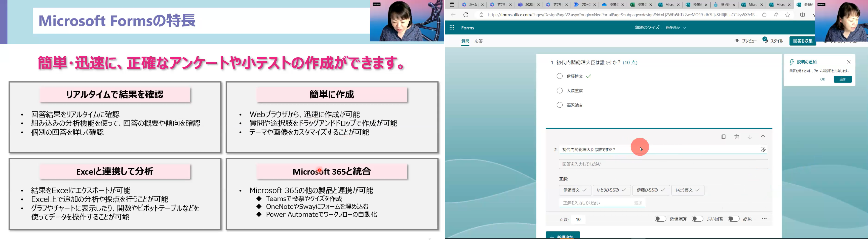Click the 点数 field showing 10
Screen dimensions: 868x240
point(578,219)
